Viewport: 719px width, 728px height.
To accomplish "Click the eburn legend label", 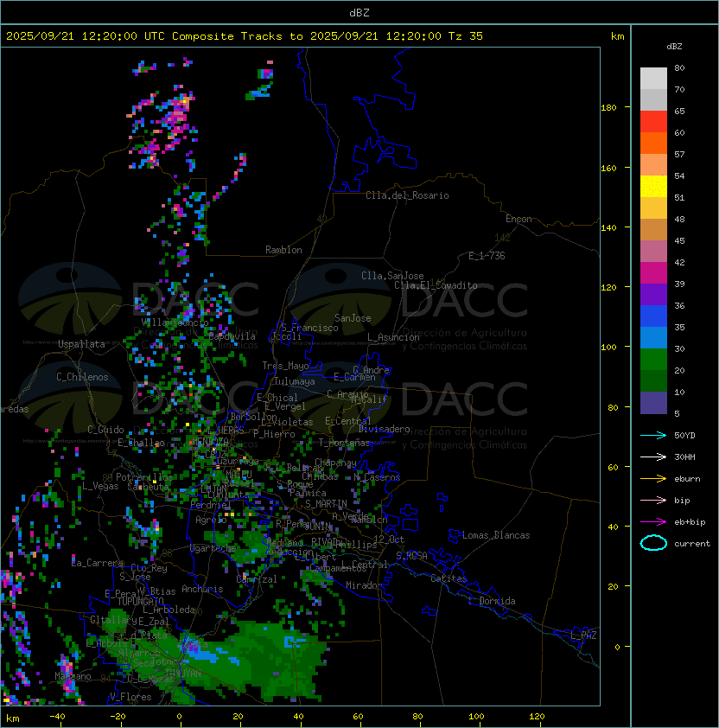I will pos(687,479).
